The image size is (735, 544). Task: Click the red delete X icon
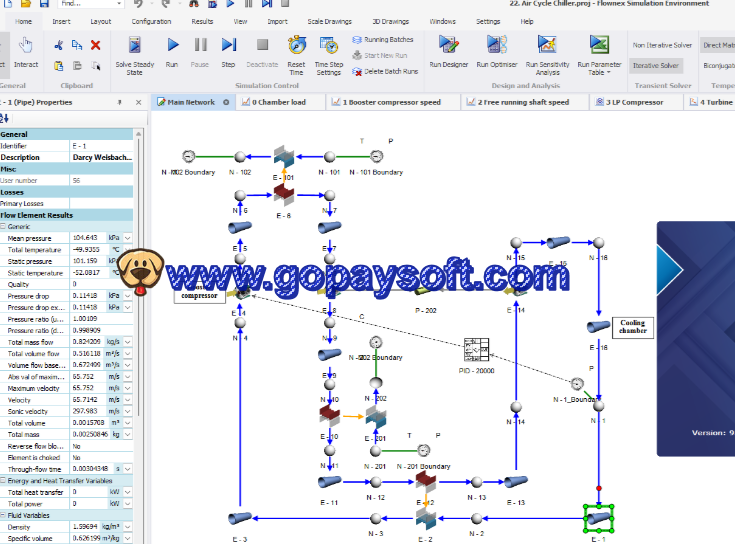[96, 45]
